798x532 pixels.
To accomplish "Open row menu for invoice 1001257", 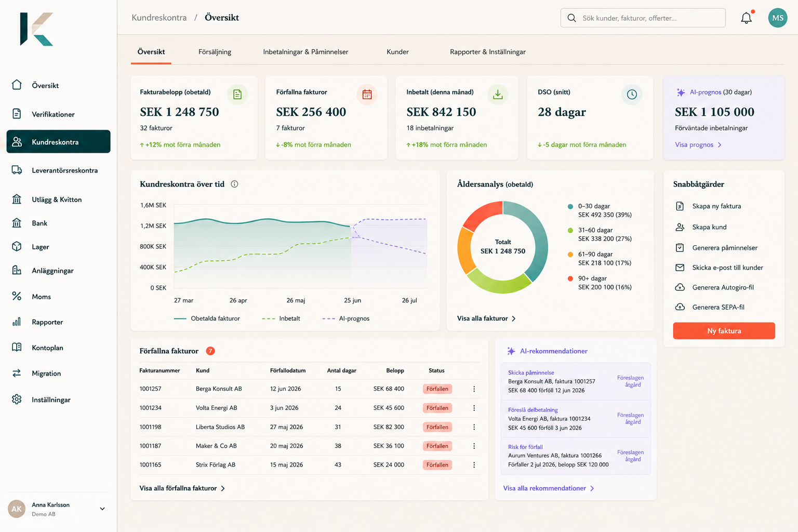I will [x=474, y=389].
